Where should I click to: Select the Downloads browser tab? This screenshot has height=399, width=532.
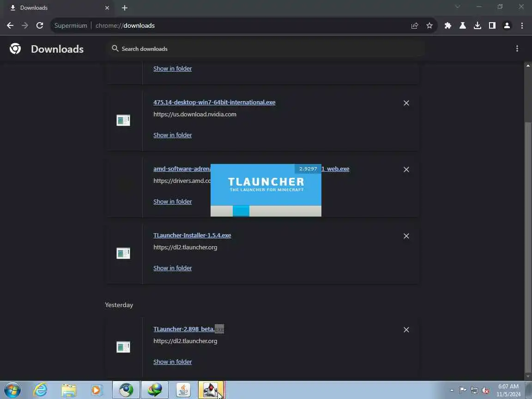pyautogui.click(x=58, y=7)
